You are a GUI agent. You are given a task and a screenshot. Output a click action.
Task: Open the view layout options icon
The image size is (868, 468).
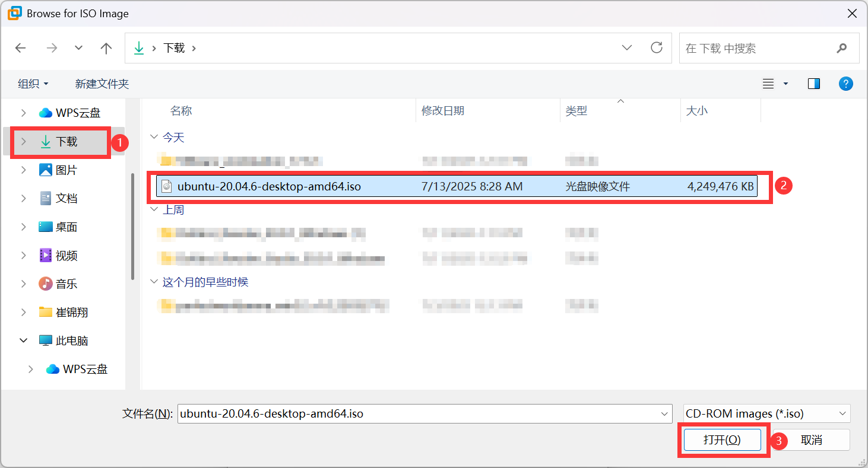tap(768, 84)
